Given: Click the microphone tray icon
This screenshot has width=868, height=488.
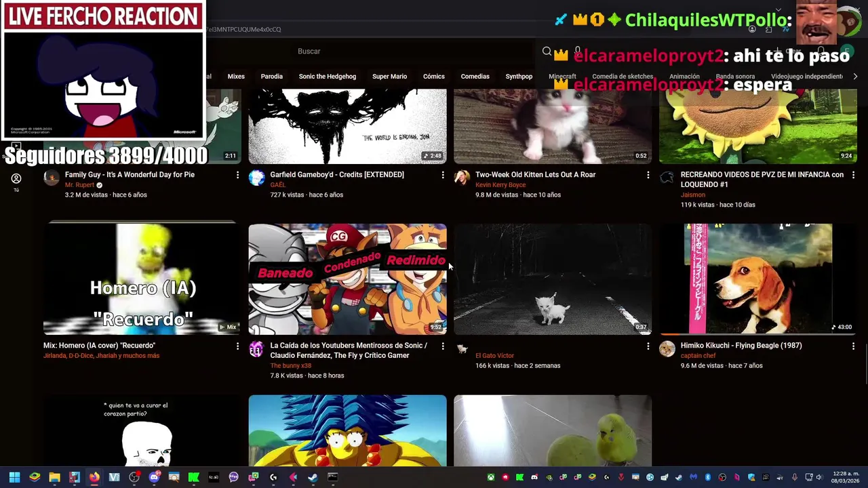Looking at the screenshot, I should coord(795,477).
